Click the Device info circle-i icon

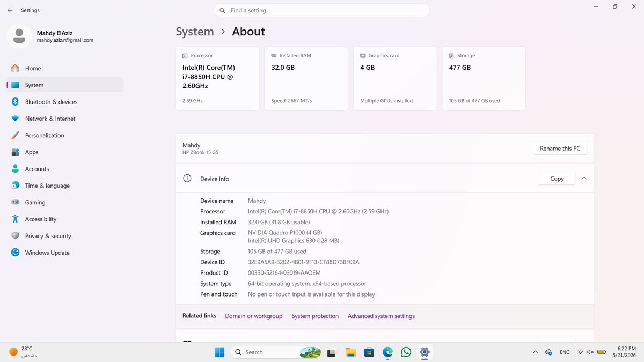coord(187,179)
